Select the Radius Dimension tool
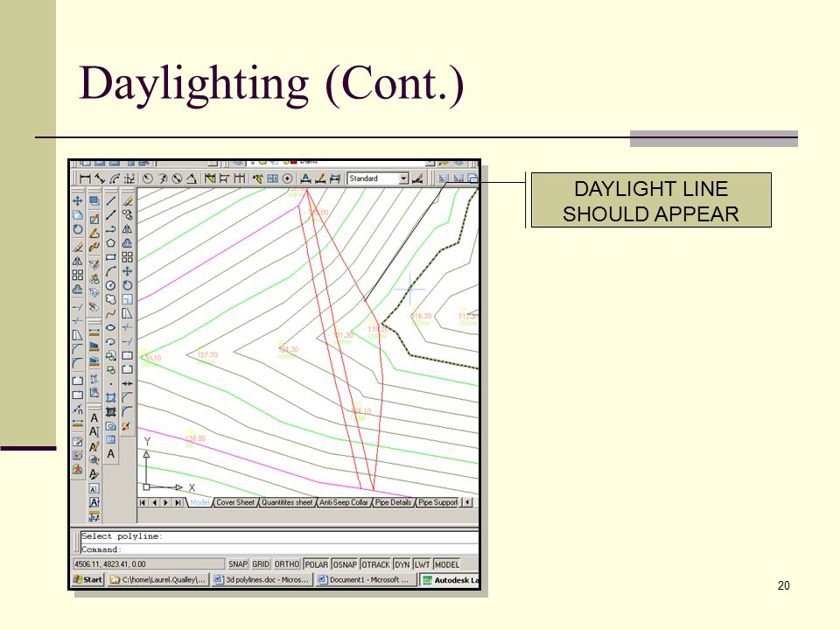 [x=147, y=178]
